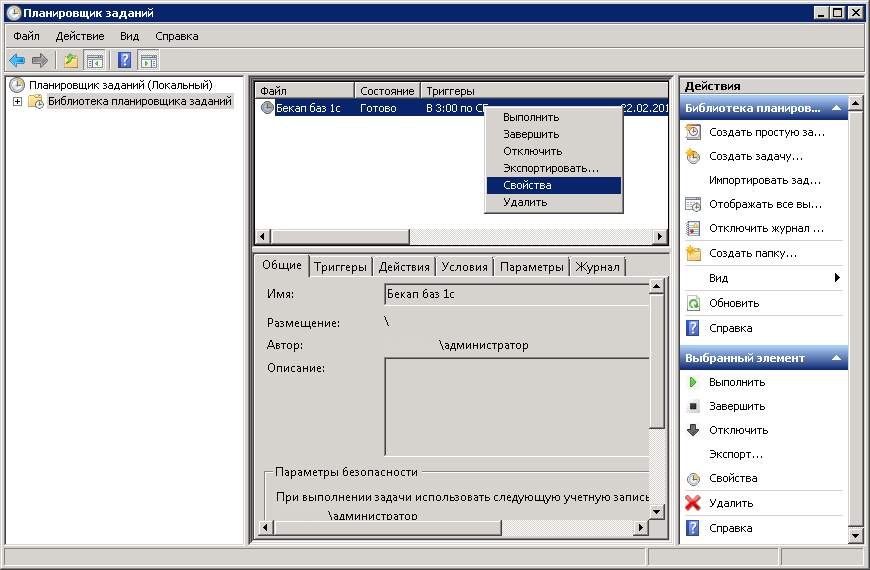The image size is (870, 570).
Task: Click the Описание text area
Action: (516, 407)
